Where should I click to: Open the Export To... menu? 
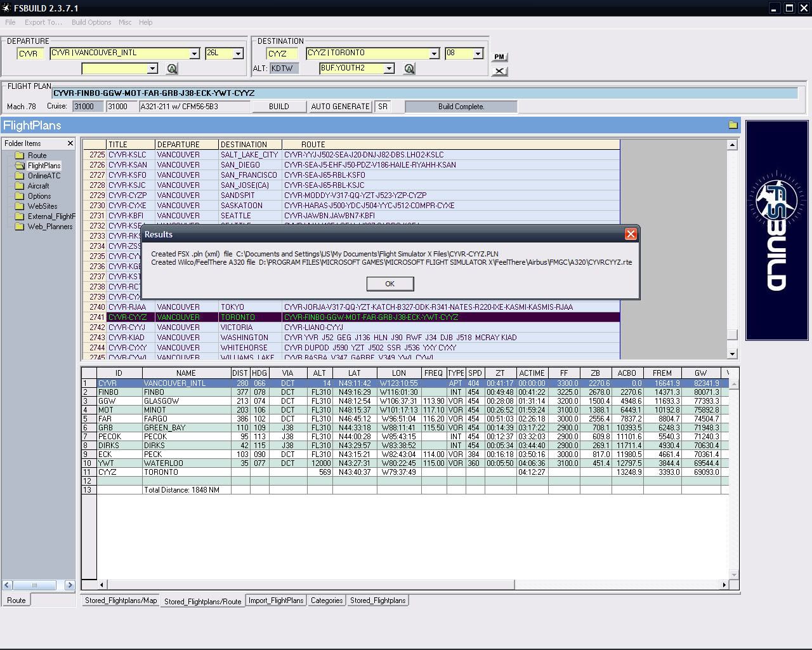pyautogui.click(x=43, y=22)
